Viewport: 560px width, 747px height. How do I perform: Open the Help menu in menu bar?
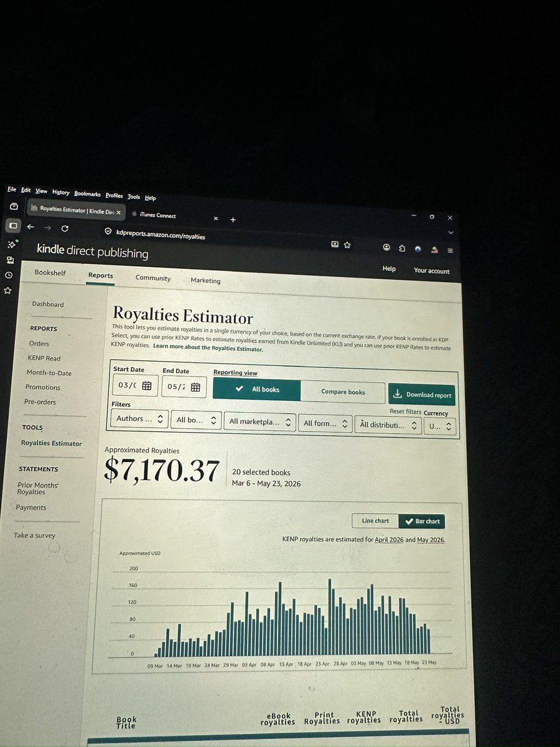[150, 198]
